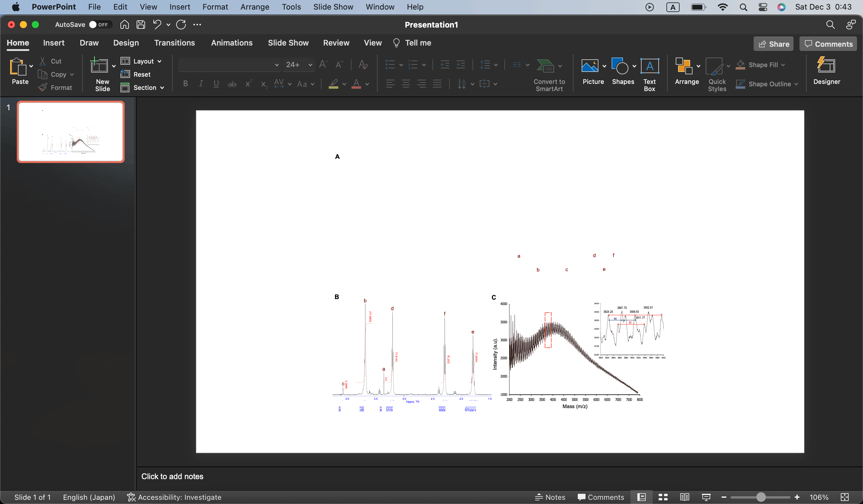Viewport: 863px width, 504px height.
Task: Open the font name dropdown
Action: [276, 65]
